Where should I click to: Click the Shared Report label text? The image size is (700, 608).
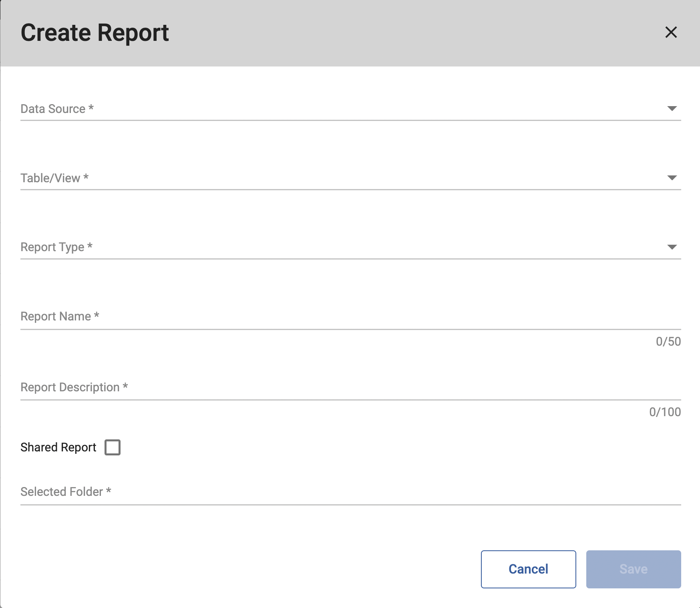pos(58,447)
